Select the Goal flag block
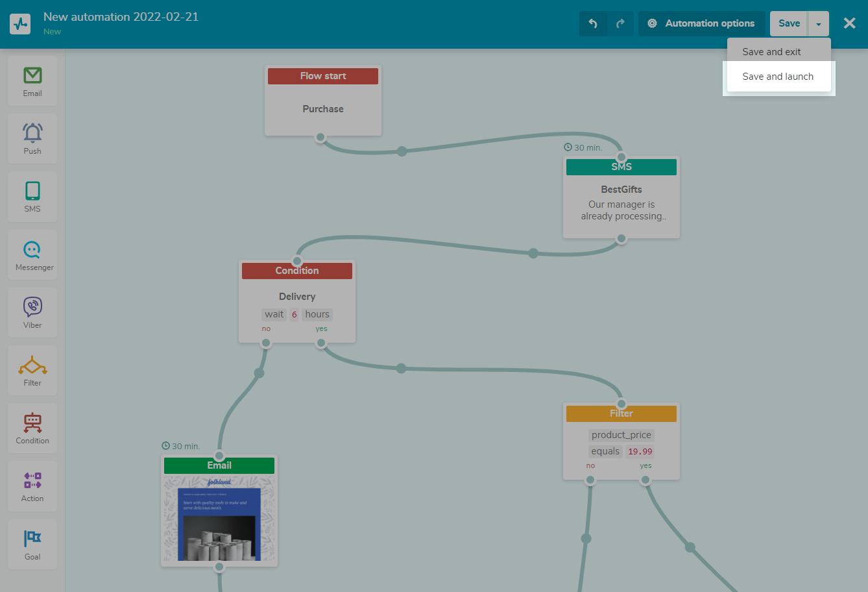868x592 pixels. click(32, 544)
